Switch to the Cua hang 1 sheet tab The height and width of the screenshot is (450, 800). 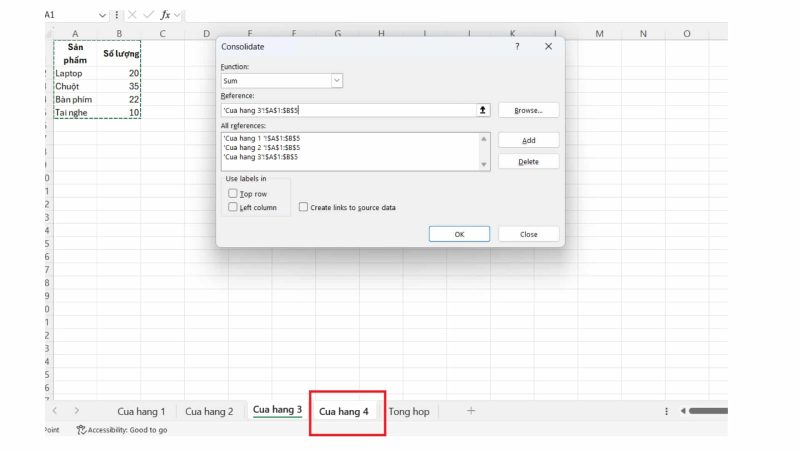pyautogui.click(x=141, y=412)
